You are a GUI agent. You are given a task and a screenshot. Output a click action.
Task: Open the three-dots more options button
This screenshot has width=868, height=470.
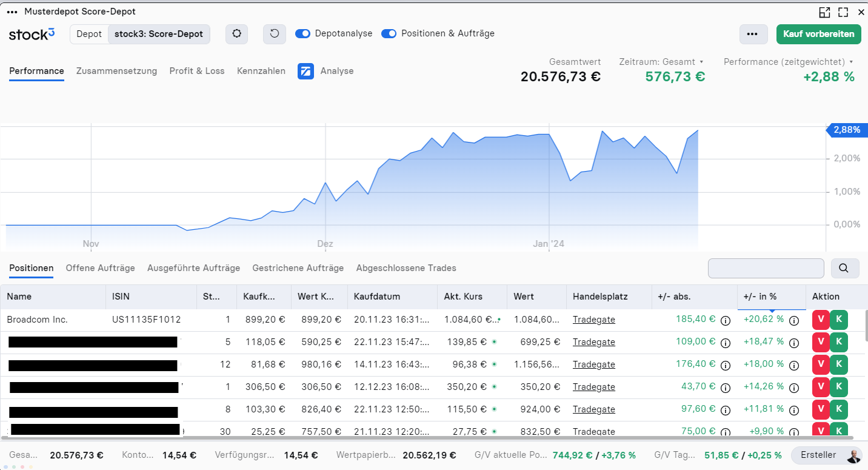pos(753,34)
